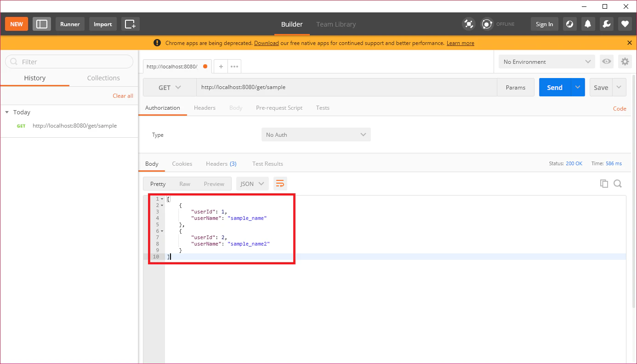Open the Download link in banner
Image resolution: width=637 pixels, height=364 pixels.
click(x=267, y=43)
